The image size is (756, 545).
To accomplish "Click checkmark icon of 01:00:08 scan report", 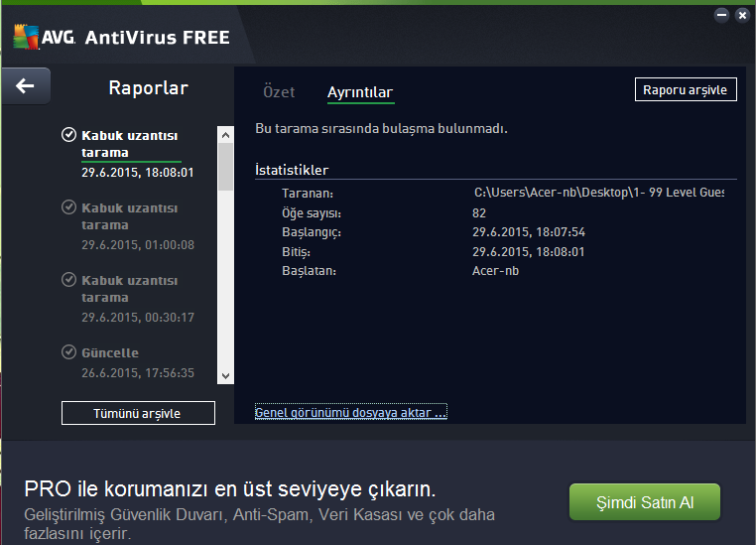I will pos(68,206).
